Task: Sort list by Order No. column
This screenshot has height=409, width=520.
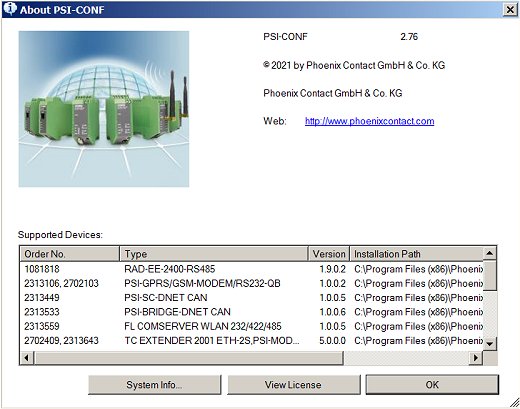Action: click(69, 254)
